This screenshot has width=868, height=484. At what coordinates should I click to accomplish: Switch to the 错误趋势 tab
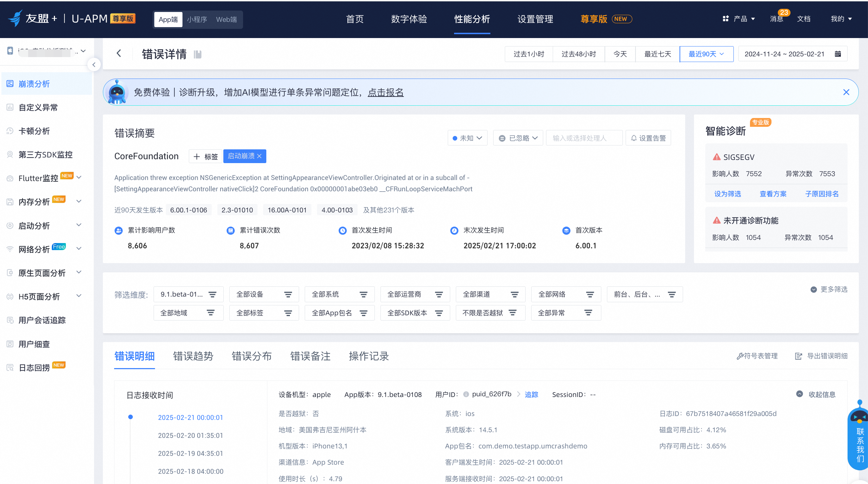[x=193, y=356]
